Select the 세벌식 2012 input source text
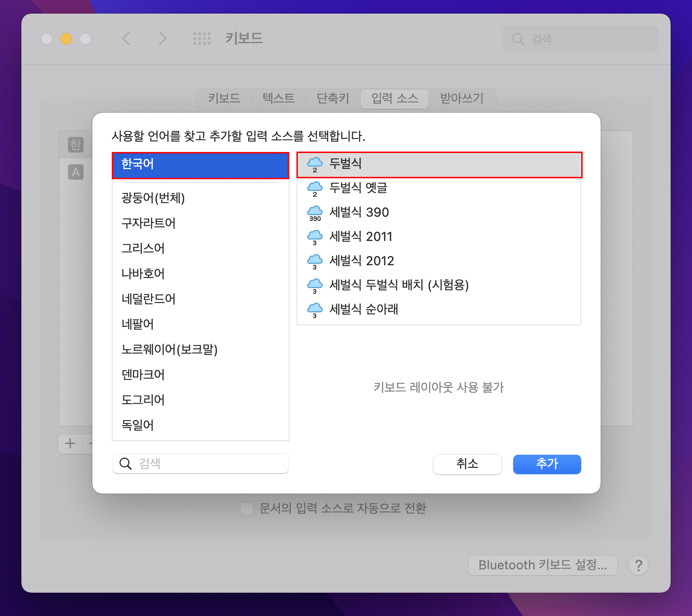The image size is (692, 616). click(x=362, y=261)
